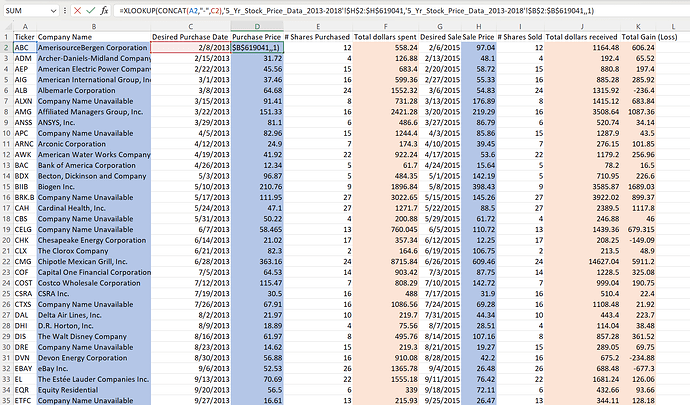Cancel the formula entry with the X icon
Image resolution: width=690 pixels, height=405 pixels.
pos(77,10)
